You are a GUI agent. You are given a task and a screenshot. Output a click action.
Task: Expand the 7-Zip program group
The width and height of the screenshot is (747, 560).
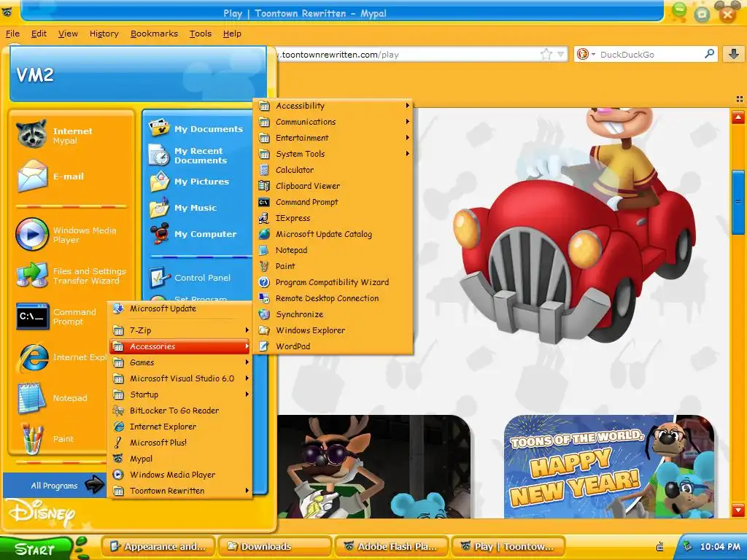180,330
